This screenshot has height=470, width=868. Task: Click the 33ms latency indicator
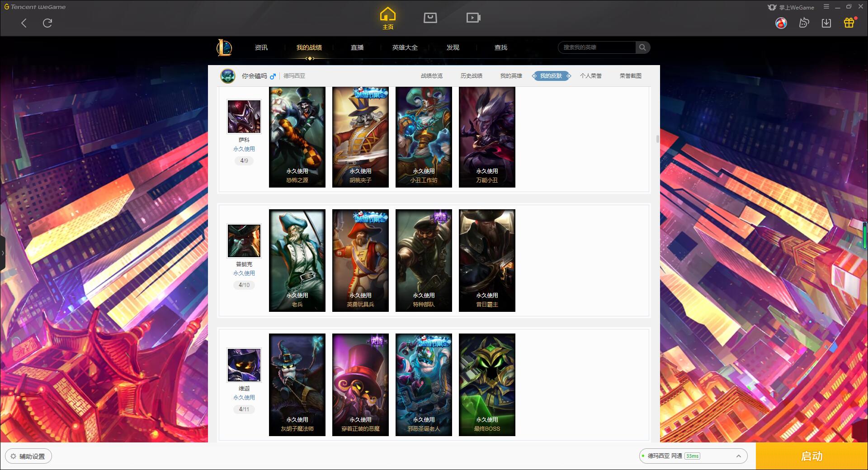click(x=692, y=456)
